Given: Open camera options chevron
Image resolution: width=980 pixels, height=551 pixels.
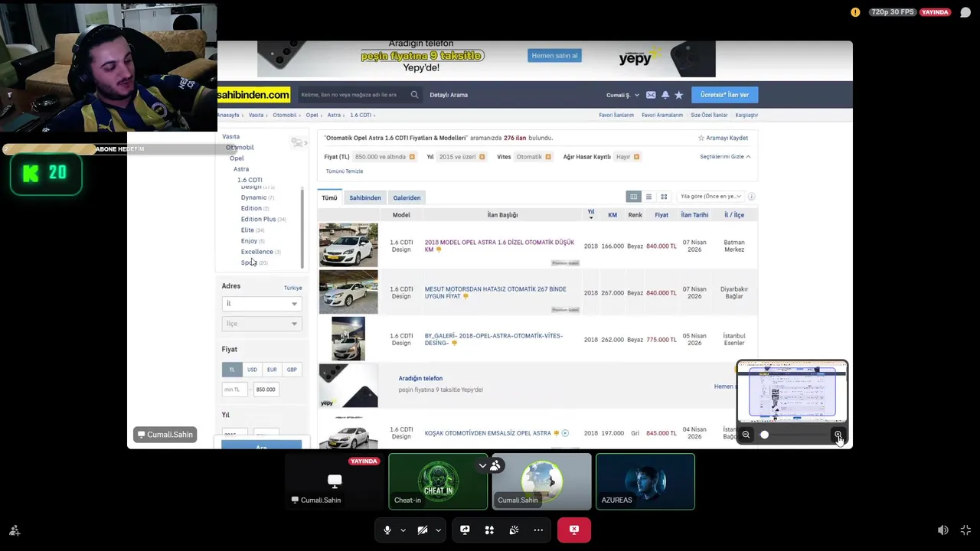Looking at the screenshot, I should pyautogui.click(x=438, y=530).
